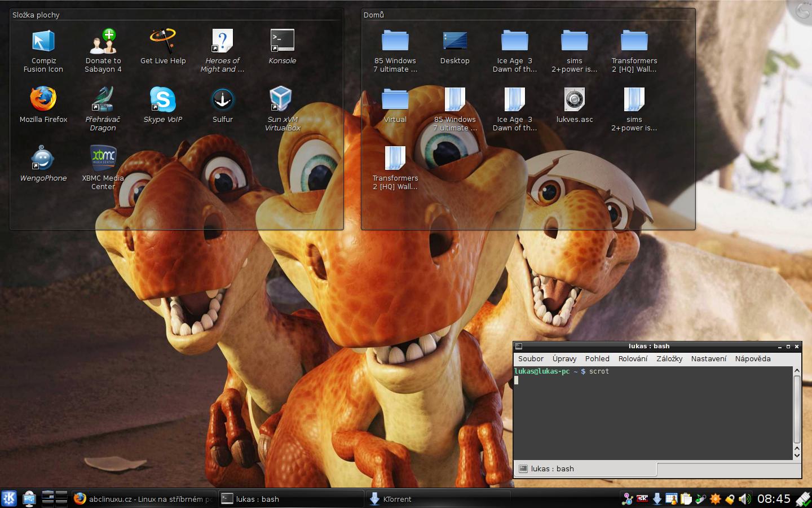Open the volume speaker tray icon

745,498
